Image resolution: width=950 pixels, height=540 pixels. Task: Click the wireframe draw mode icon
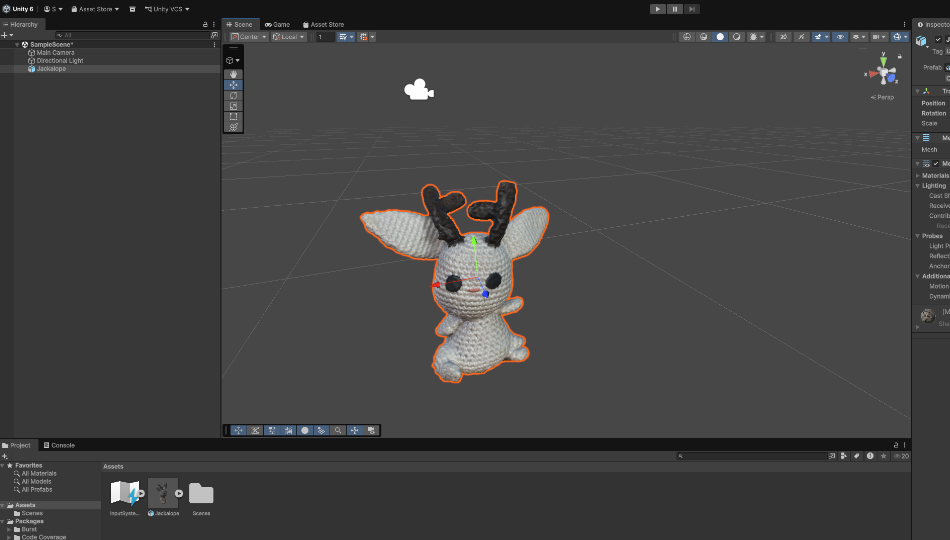point(686,37)
